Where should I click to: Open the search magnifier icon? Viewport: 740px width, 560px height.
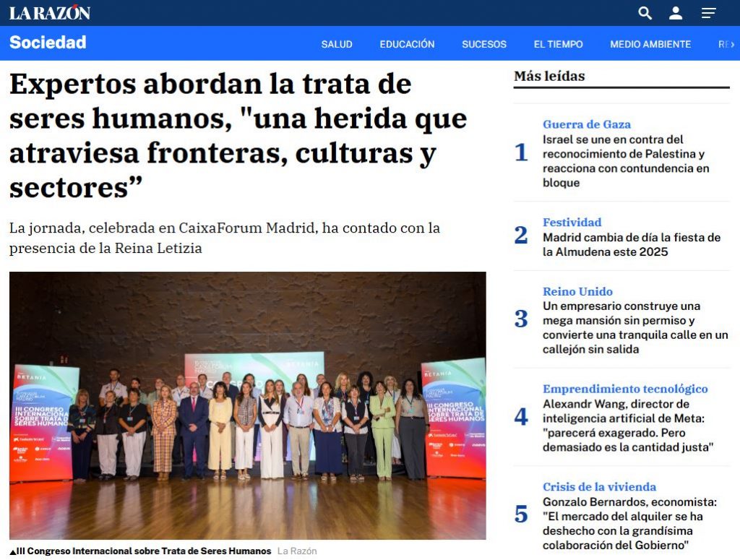coord(645,13)
